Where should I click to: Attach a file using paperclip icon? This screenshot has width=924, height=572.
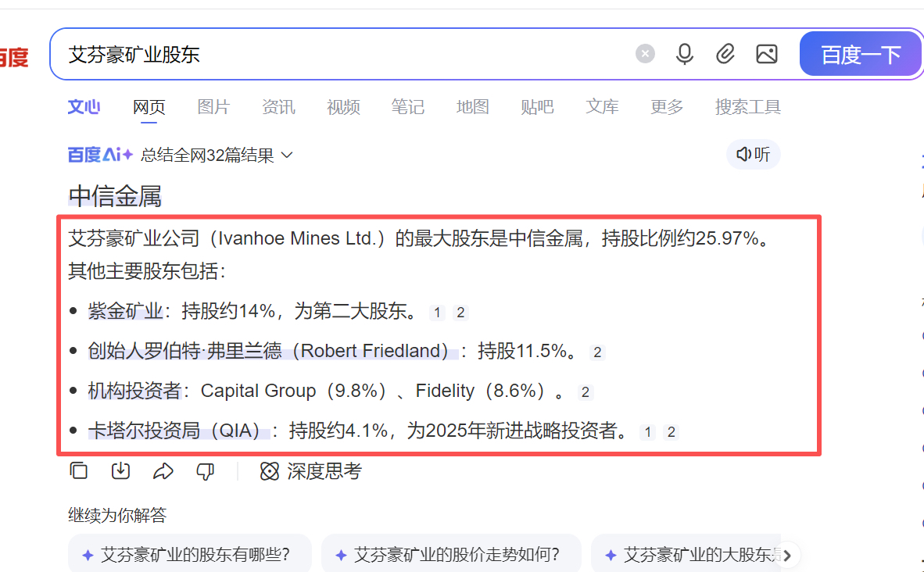click(x=725, y=54)
